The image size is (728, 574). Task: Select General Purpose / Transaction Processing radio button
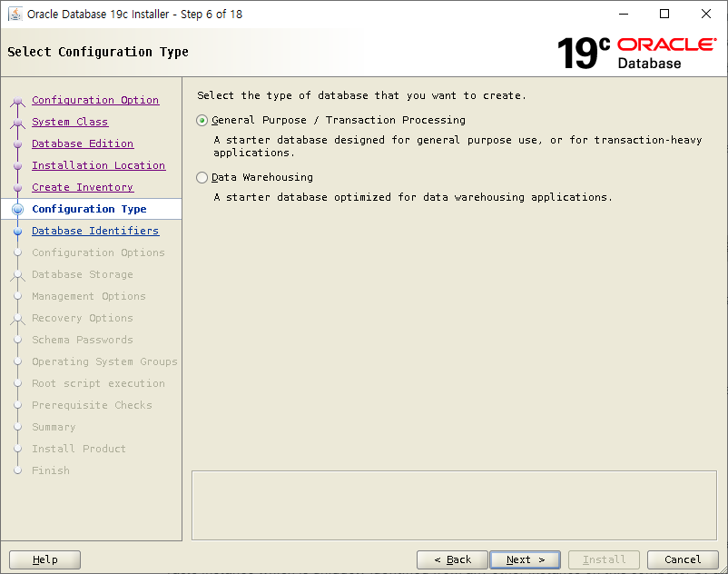click(202, 120)
